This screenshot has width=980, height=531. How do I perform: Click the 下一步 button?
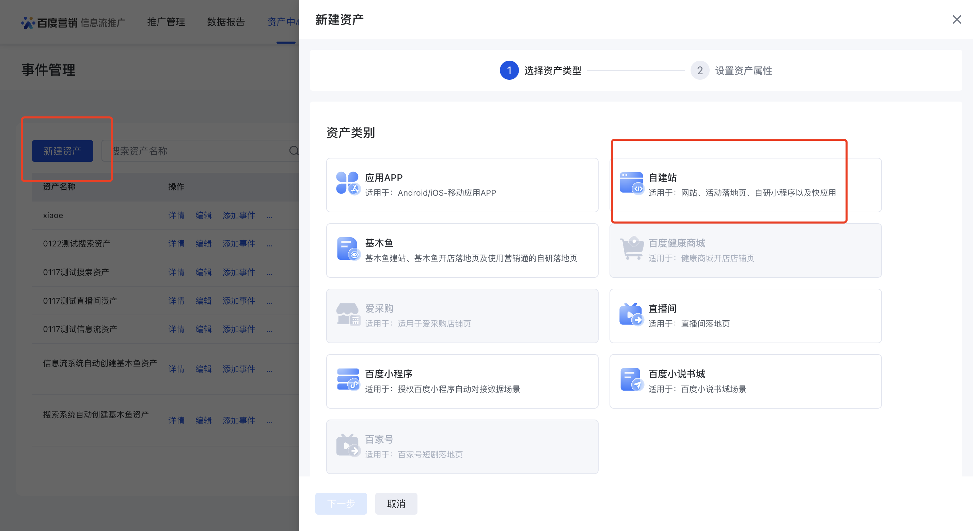(341, 504)
